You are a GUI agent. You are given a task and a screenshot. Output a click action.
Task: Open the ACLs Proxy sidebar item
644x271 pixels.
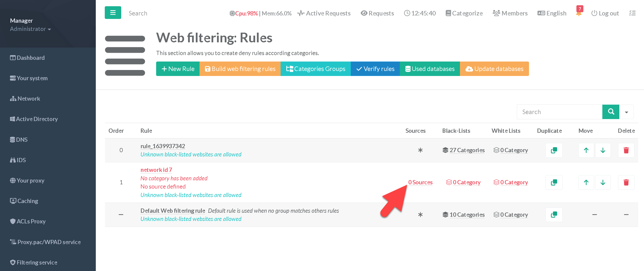28,221
